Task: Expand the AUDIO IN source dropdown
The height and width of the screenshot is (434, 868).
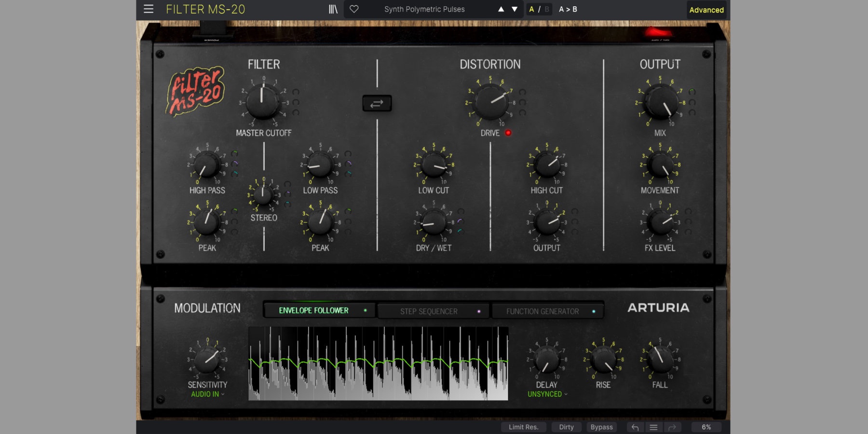Action: [x=207, y=394]
